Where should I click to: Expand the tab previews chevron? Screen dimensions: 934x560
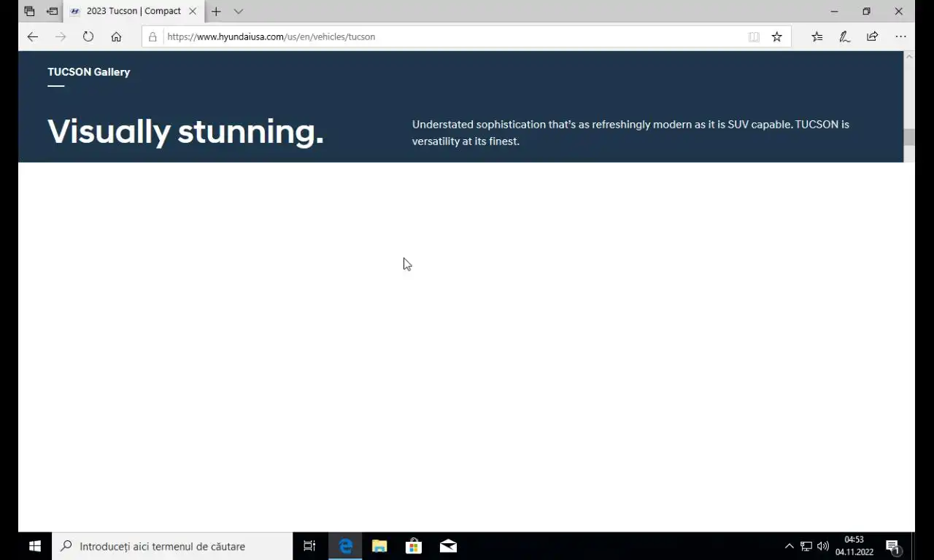point(239,11)
